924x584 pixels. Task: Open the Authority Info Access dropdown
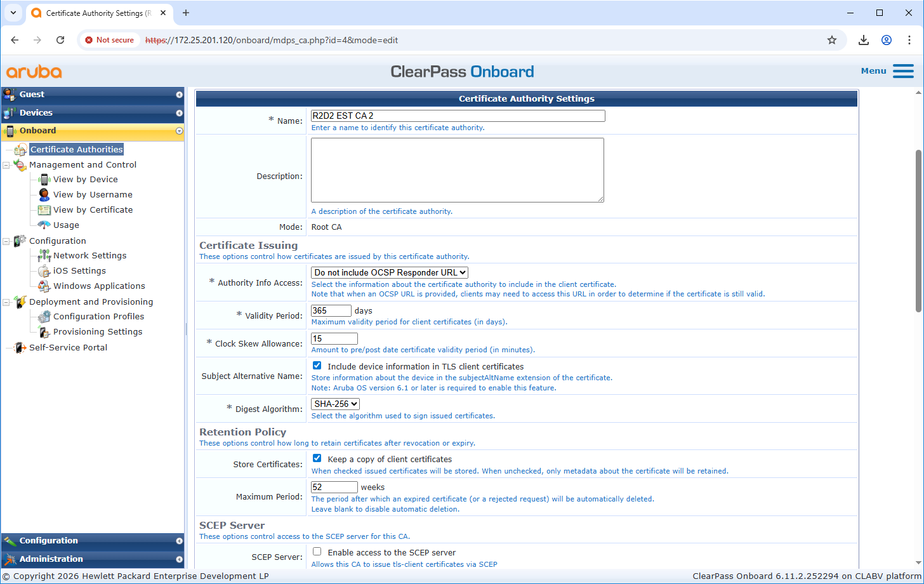click(x=389, y=272)
